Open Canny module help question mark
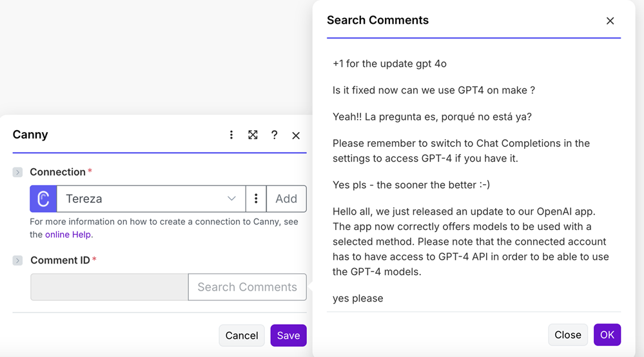The width and height of the screenshot is (644, 357). (x=274, y=135)
